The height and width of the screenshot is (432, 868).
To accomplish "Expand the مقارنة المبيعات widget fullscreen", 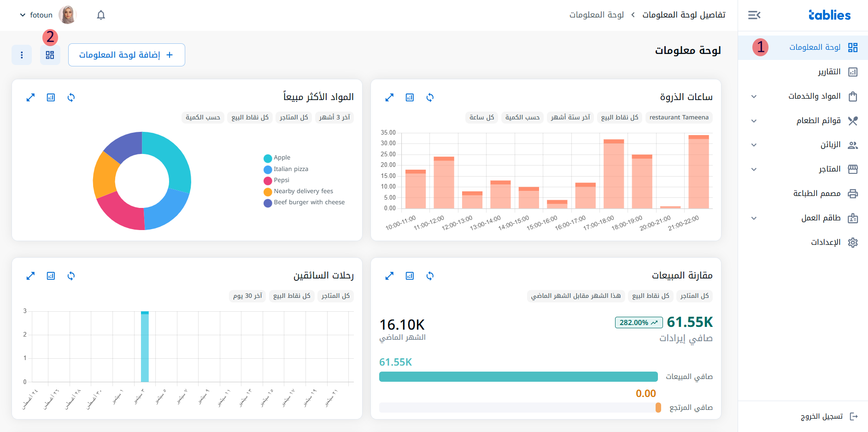I will pos(389,276).
